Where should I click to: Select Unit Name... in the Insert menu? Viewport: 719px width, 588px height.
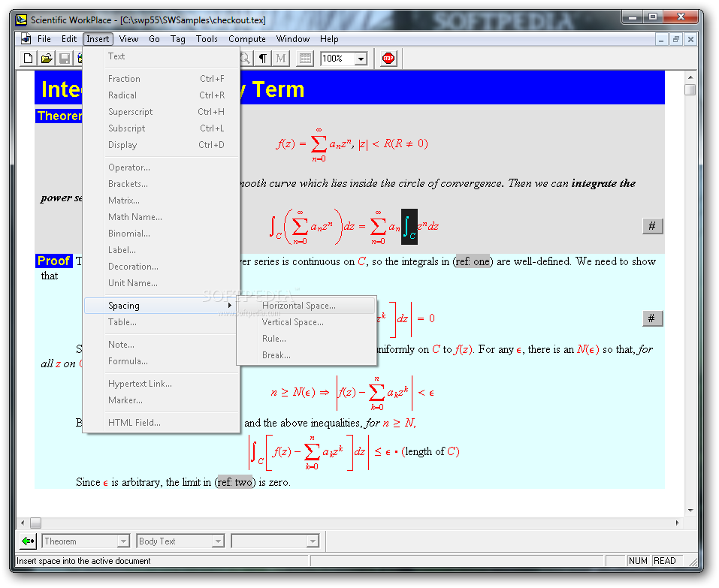[x=162, y=283]
